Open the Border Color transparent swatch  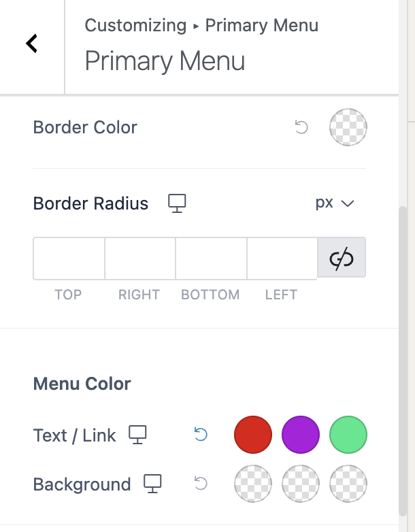pos(348,127)
